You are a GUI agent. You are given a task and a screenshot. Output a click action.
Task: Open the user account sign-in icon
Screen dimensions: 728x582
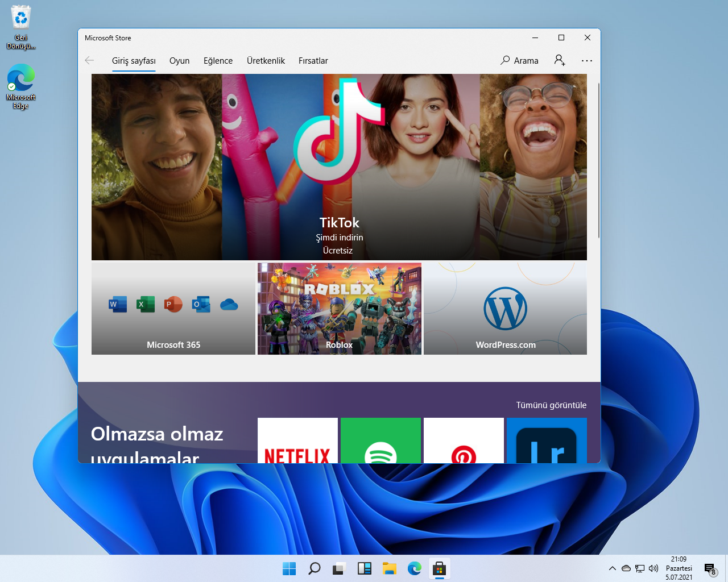560,60
